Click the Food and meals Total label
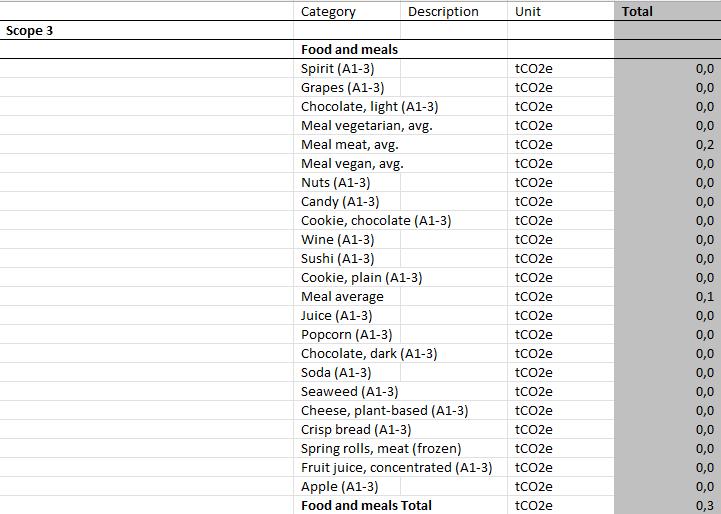 tap(366, 505)
